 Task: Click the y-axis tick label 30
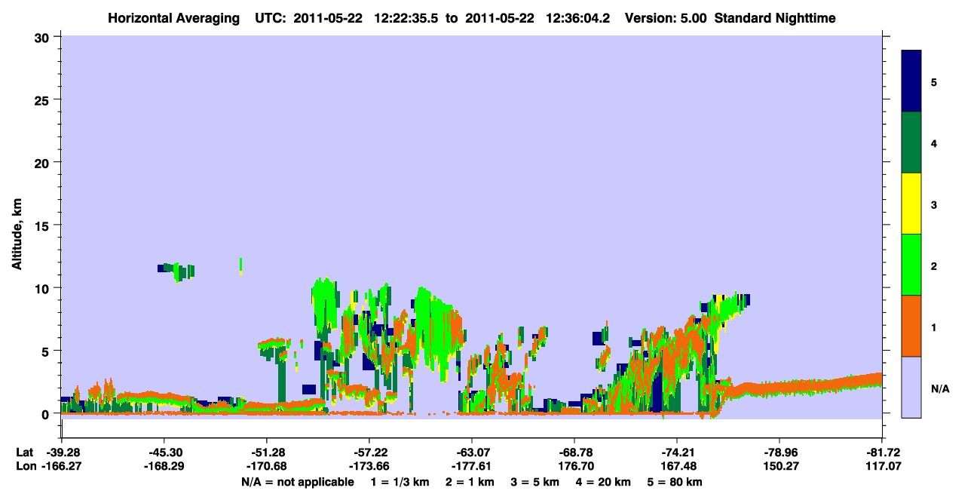coord(44,37)
